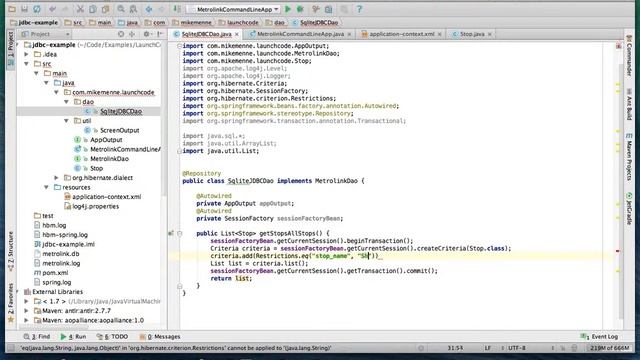Collapse the resources folder arrow

coord(47,187)
